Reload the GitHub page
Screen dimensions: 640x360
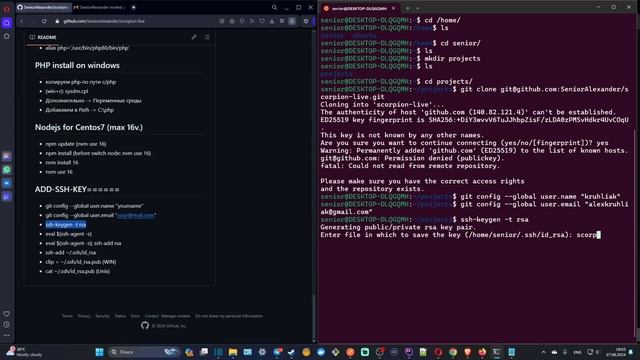coord(44,21)
